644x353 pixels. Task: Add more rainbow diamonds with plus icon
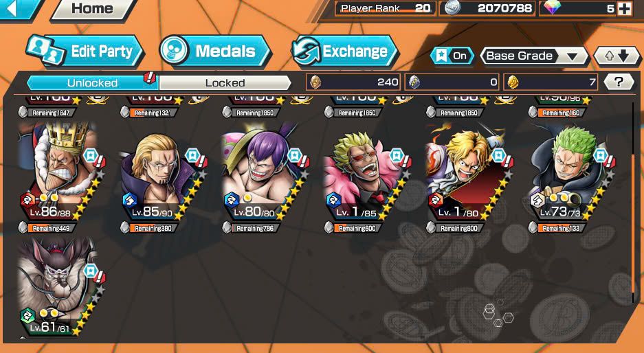coord(624,9)
